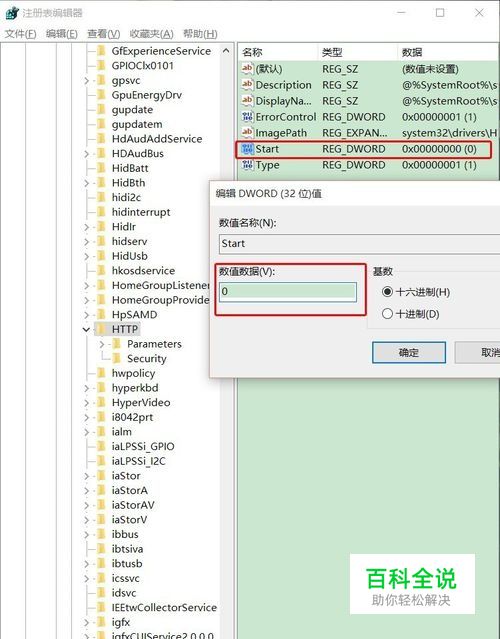Click the igfx folder icon
This screenshot has width=500, height=639.
[101, 622]
